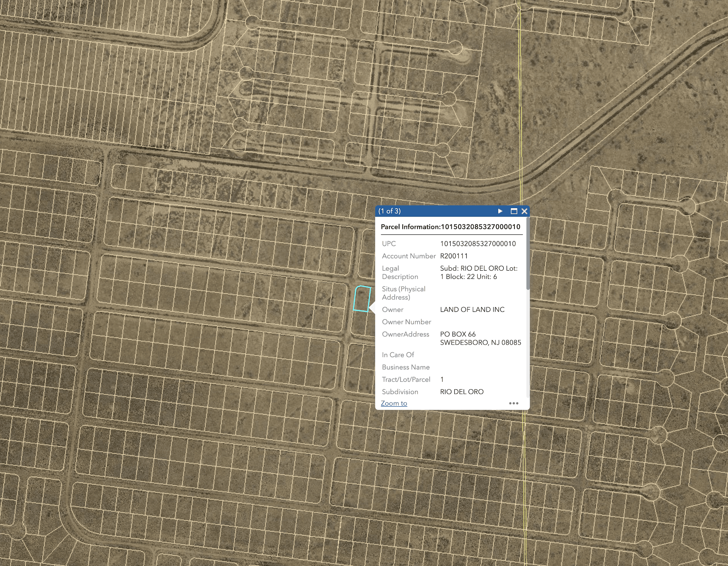
Task: Click the Owner Number label
Action: [x=407, y=322]
